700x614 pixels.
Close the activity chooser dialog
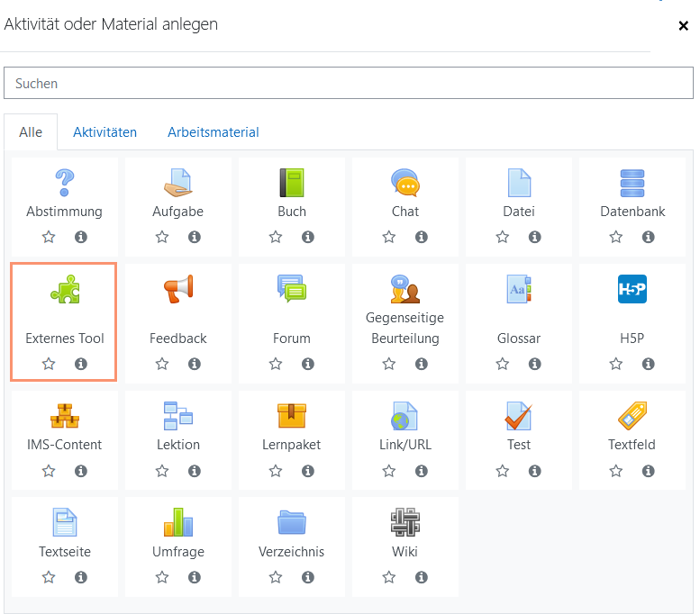point(683,26)
